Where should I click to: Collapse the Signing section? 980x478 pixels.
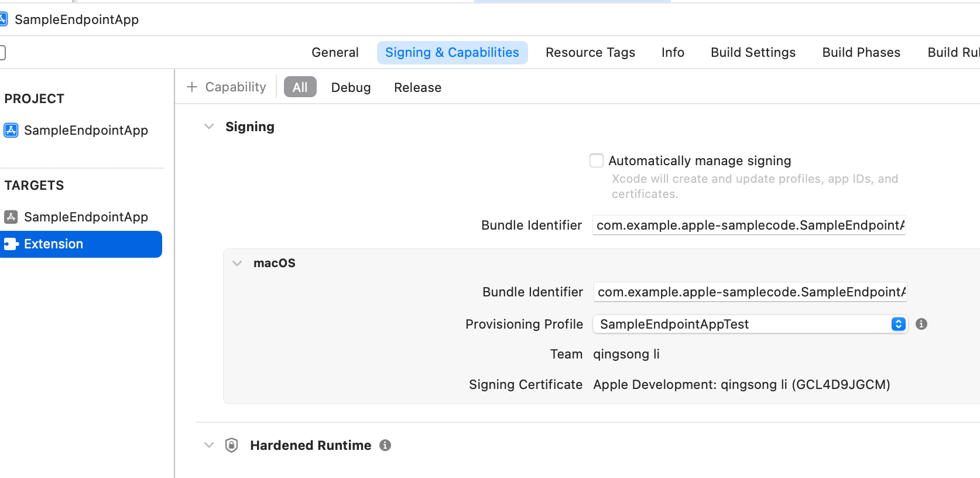(209, 127)
